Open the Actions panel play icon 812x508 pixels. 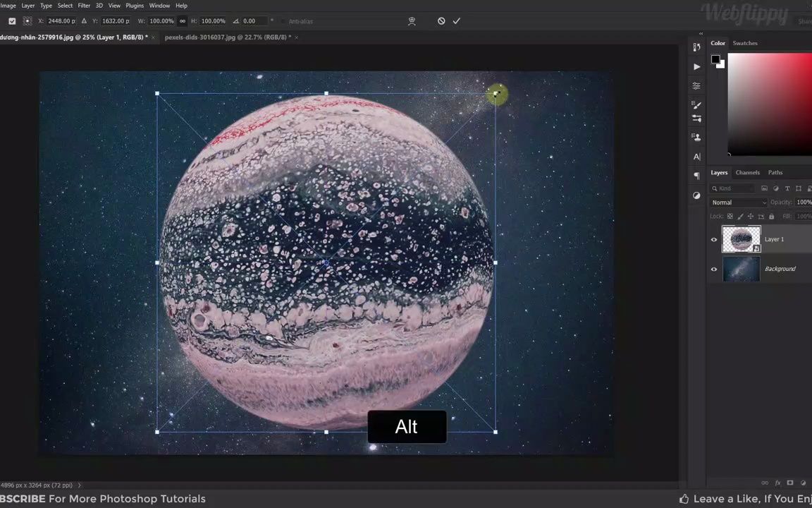click(x=696, y=67)
